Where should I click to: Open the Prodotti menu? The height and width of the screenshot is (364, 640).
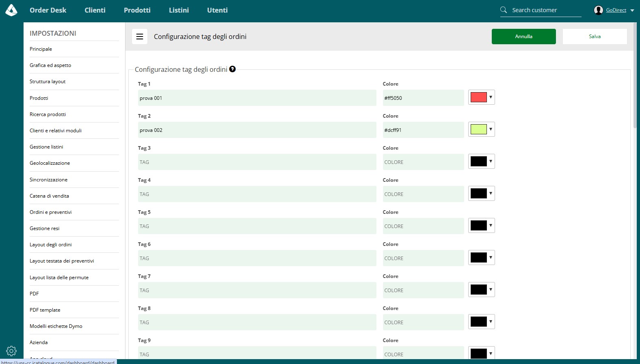137,10
